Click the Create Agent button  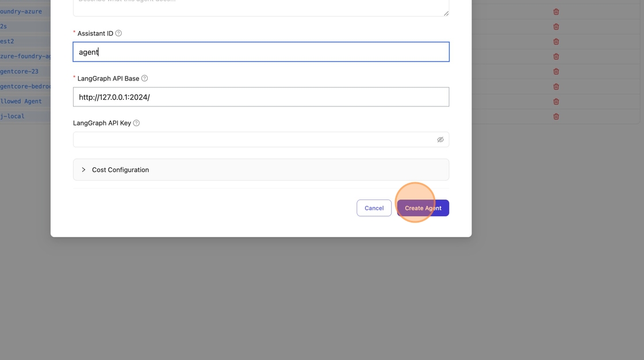[x=423, y=208]
